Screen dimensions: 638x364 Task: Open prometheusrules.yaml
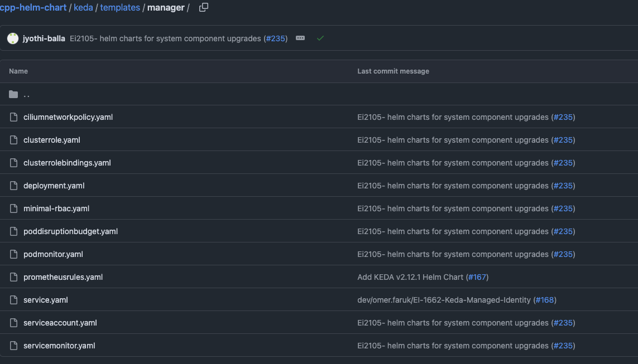coord(63,277)
